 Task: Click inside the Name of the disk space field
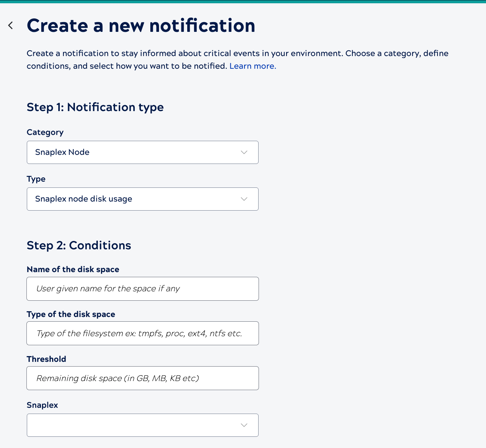pos(143,289)
